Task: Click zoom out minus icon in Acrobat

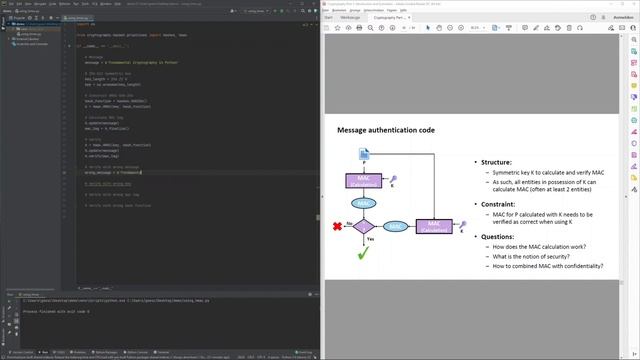Action: (x=450, y=28)
